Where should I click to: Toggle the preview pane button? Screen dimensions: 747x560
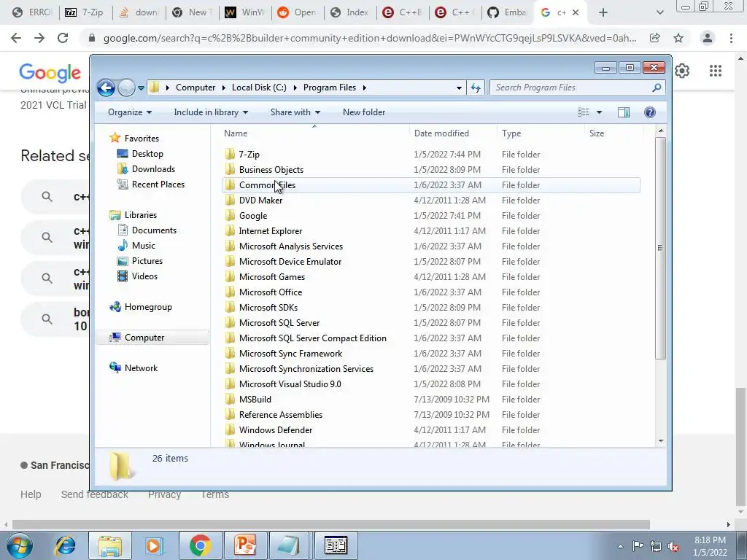coord(624,112)
